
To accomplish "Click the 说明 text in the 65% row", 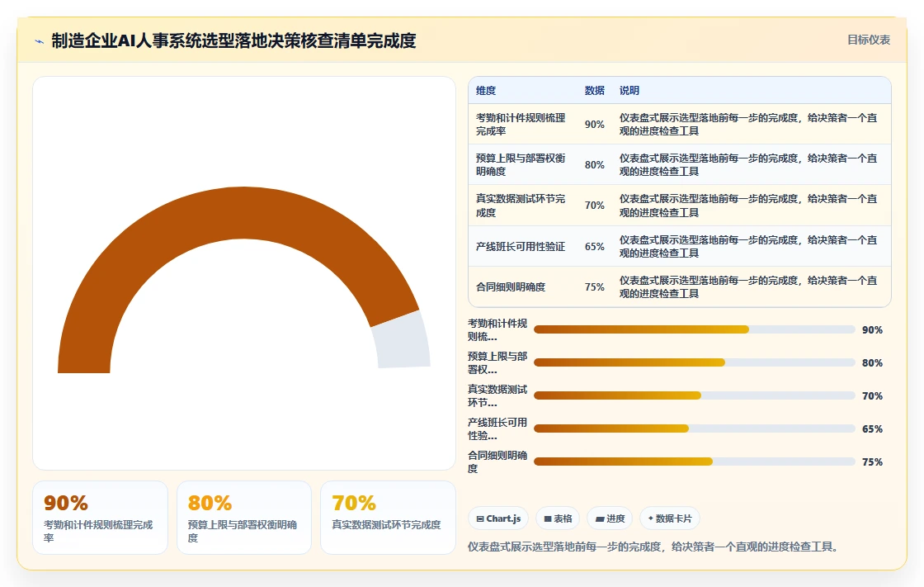I will coord(748,247).
